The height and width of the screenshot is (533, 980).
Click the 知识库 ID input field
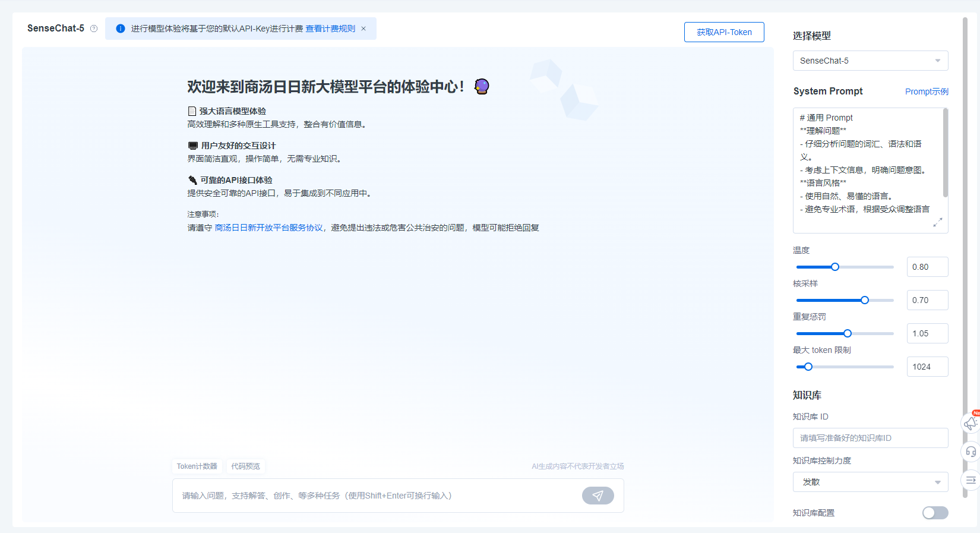coord(870,438)
